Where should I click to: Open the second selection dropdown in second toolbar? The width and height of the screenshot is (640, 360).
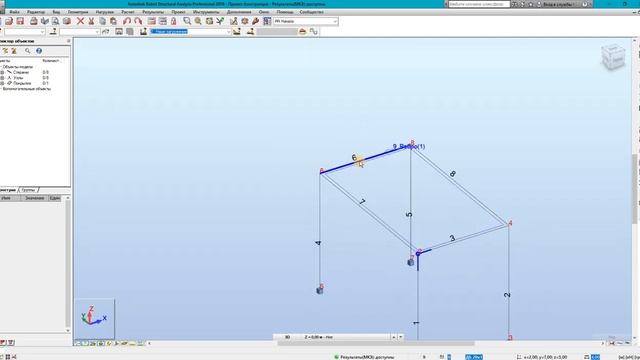[x=80, y=32]
